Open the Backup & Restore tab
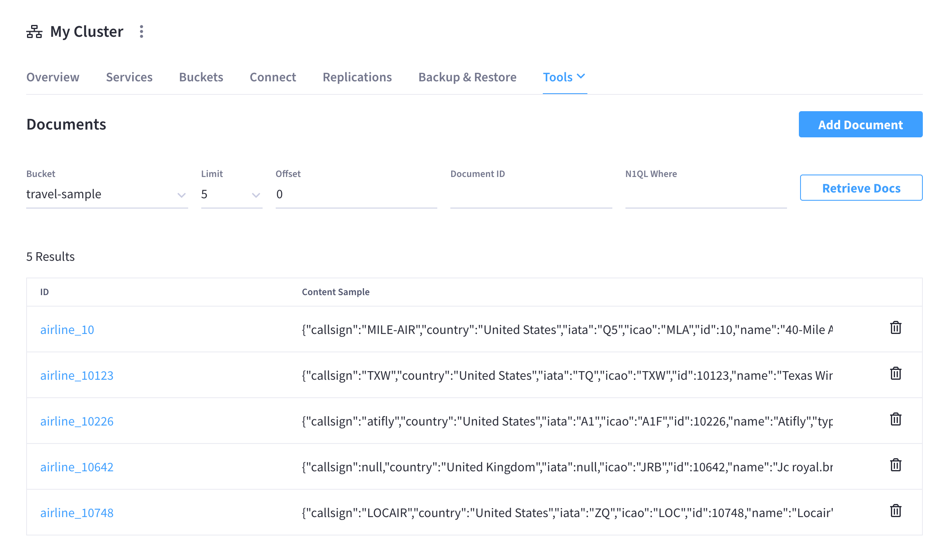The image size is (949, 560). point(467,77)
